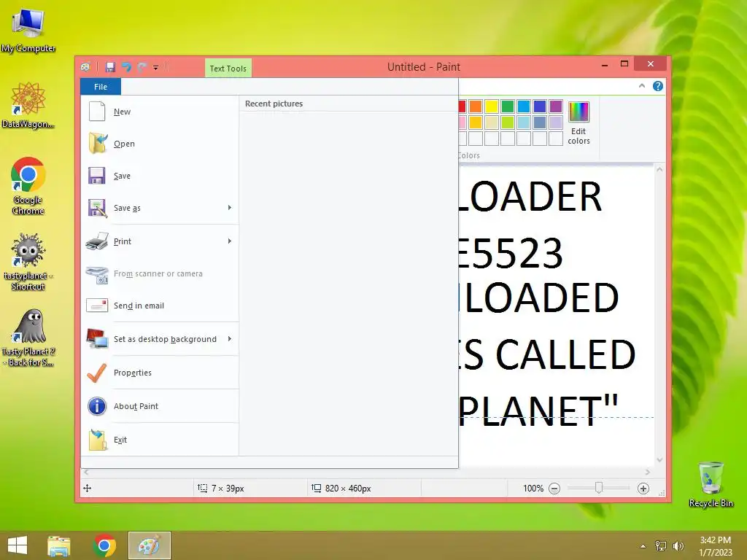Viewport: 747px width, 560px height.
Task: Click the horizontal scrollbar right arrow
Action: (648, 472)
